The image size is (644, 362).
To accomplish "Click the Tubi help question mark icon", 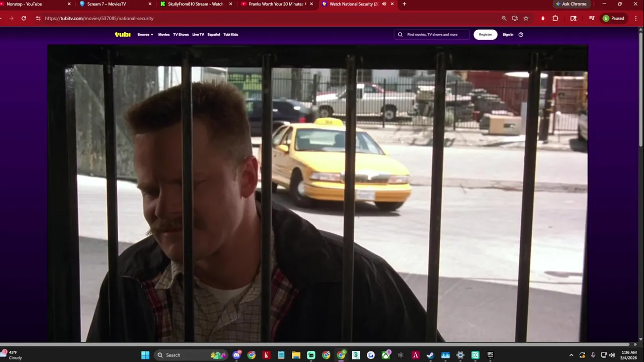I will (521, 35).
